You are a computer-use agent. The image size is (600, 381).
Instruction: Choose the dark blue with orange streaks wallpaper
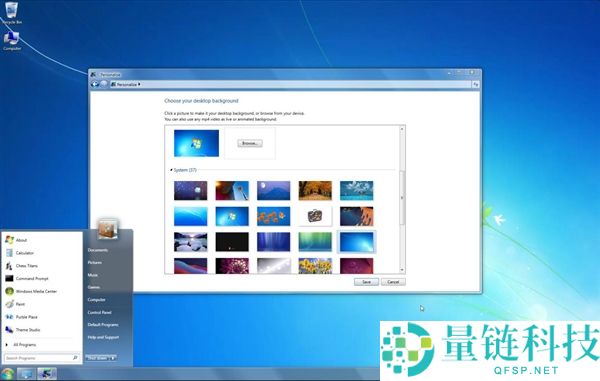357,216
